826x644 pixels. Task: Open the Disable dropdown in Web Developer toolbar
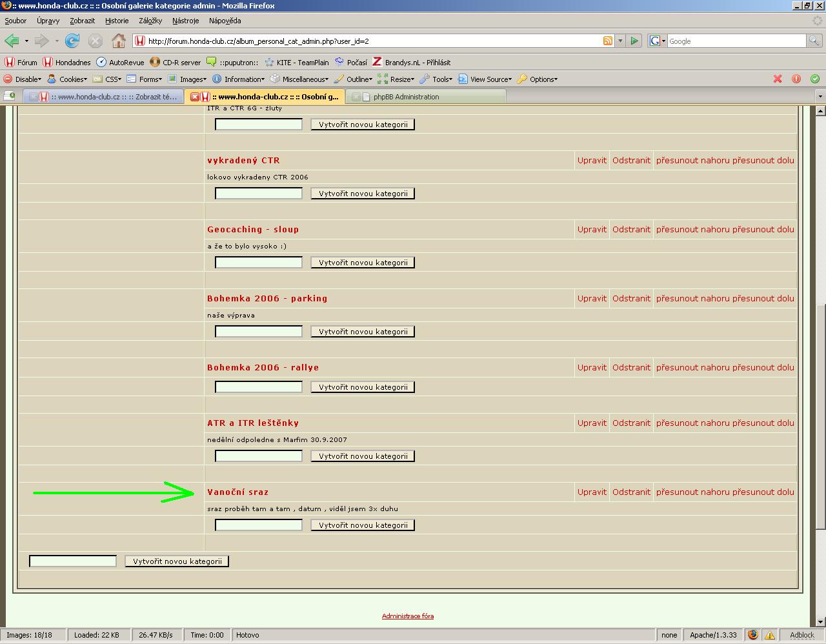tap(23, 79)
